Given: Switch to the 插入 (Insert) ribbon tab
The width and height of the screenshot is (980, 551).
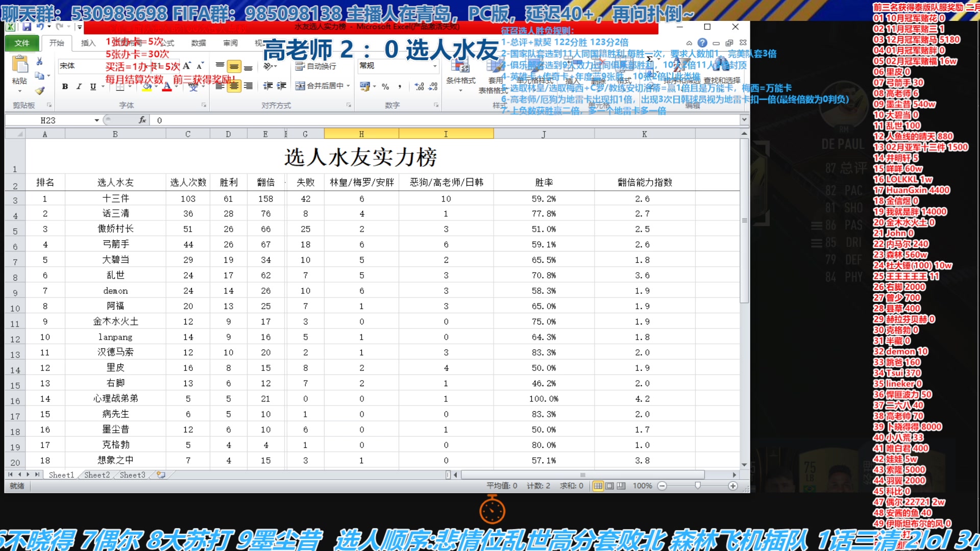Looking at the screenshot, I should click(x=88, y=43).
